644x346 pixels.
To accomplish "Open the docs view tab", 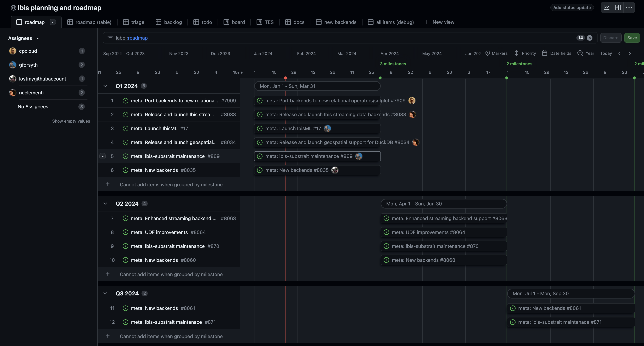I will (x=295, y=22).
